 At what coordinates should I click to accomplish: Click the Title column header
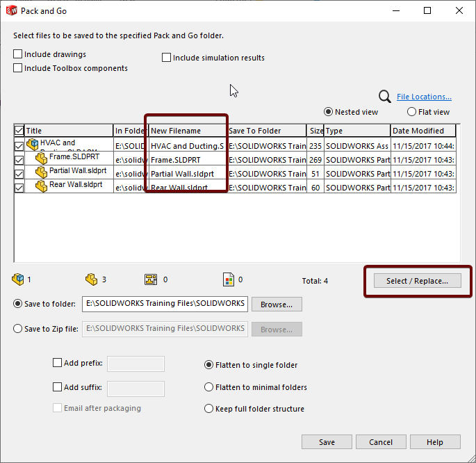(69, 131)
